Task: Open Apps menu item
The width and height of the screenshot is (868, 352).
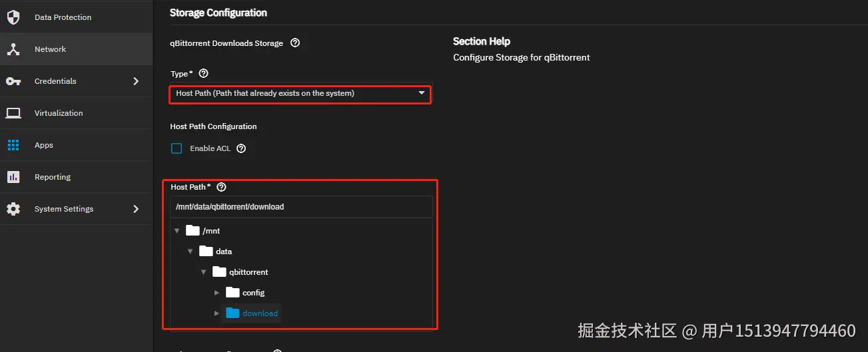Action: 76,145
